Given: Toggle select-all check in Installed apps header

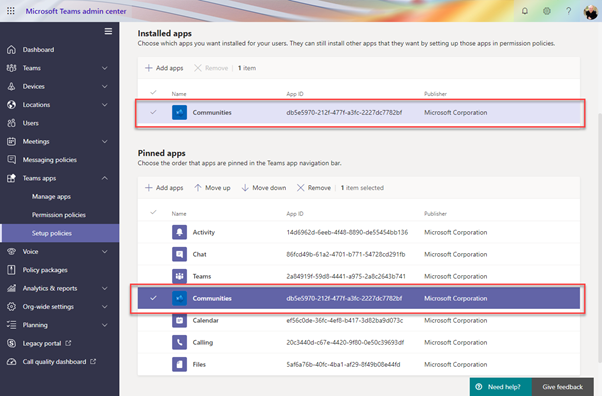Looking at the screenshot, I should [153, 92].
